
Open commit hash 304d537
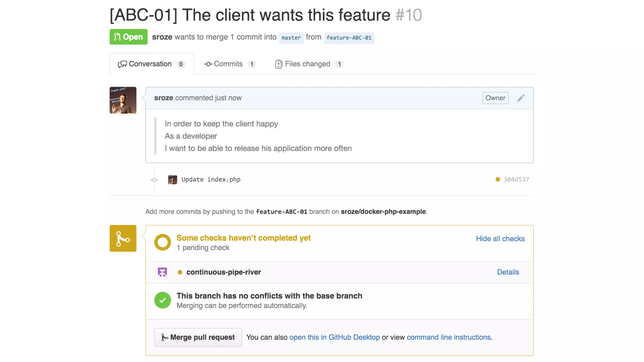click(516, 179)
